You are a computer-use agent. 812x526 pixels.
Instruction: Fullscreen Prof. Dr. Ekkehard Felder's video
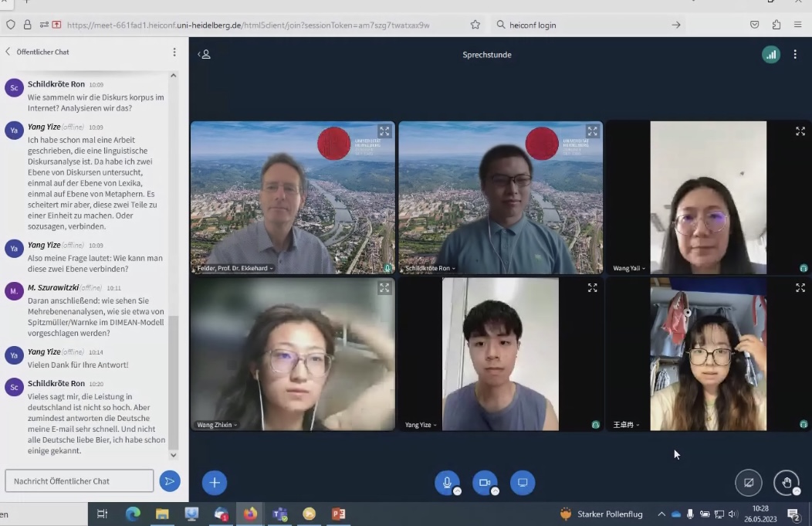384,131
